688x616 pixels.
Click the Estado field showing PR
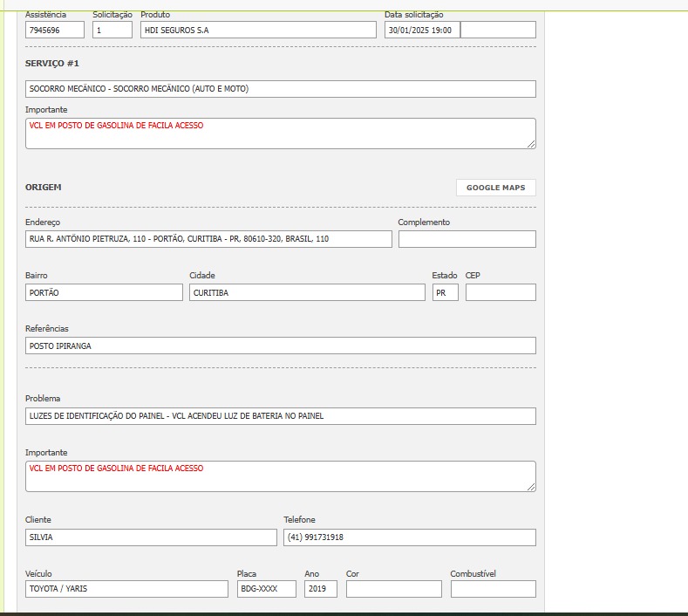point(445,292)
